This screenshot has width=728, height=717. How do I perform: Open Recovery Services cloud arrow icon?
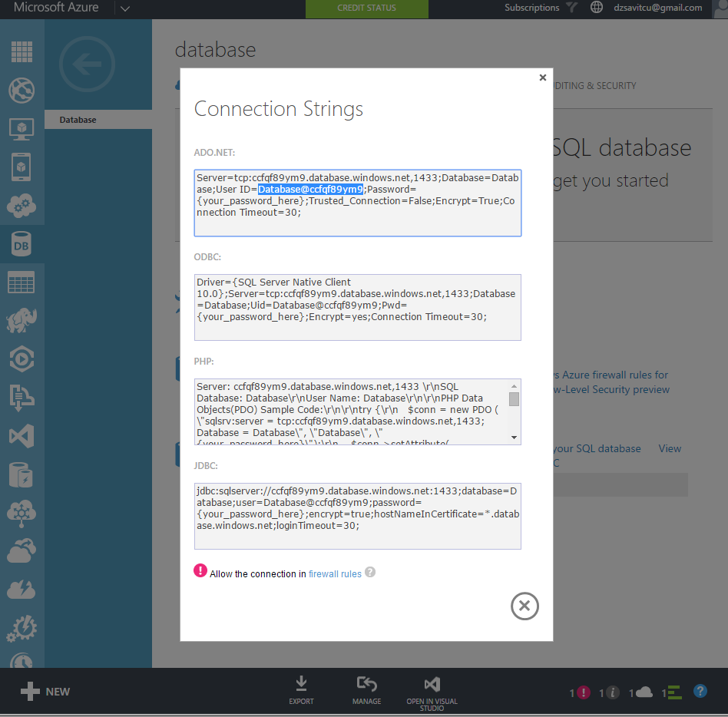click(x=22, y=551)
